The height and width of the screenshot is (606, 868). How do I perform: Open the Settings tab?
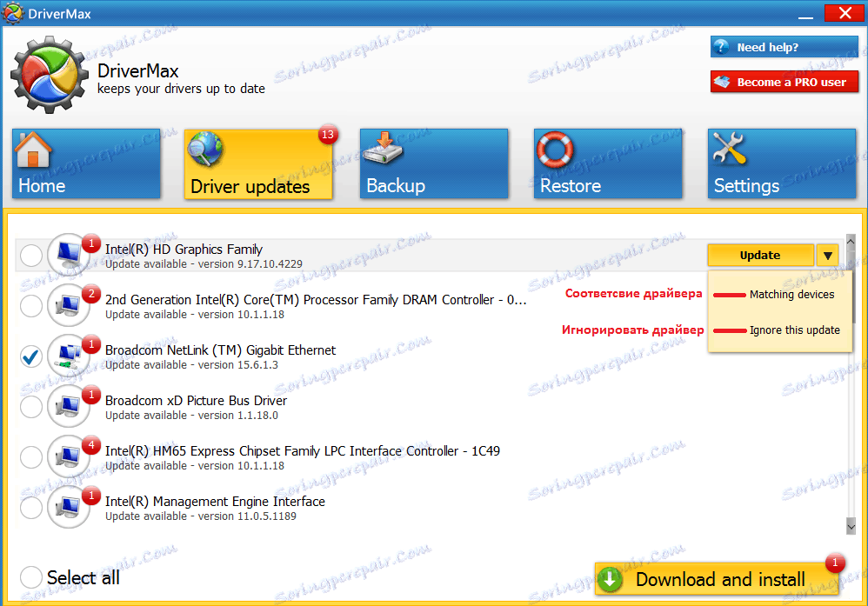(x=782, y=163)
